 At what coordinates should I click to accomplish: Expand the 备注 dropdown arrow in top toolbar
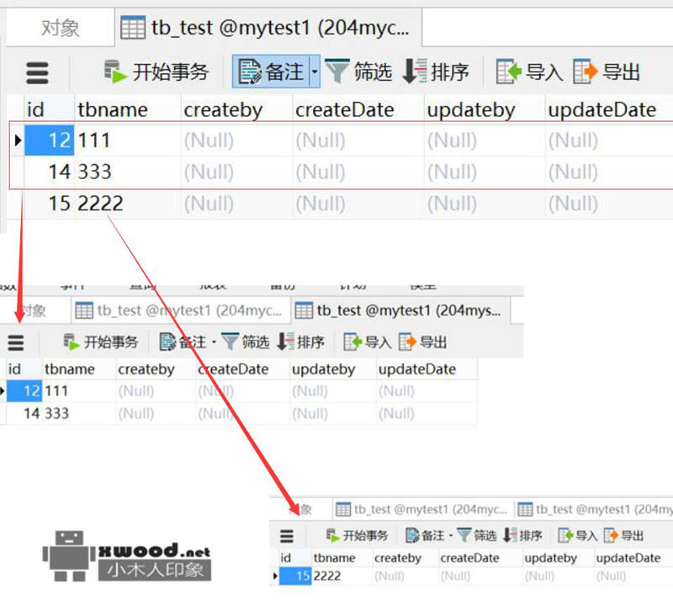tap(315, 73)
